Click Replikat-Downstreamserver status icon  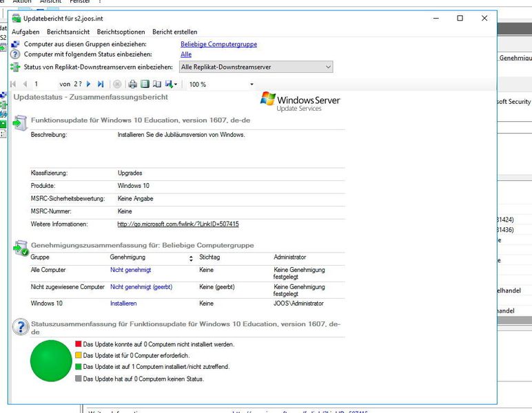pyautogui.click(x=15, y=67)
